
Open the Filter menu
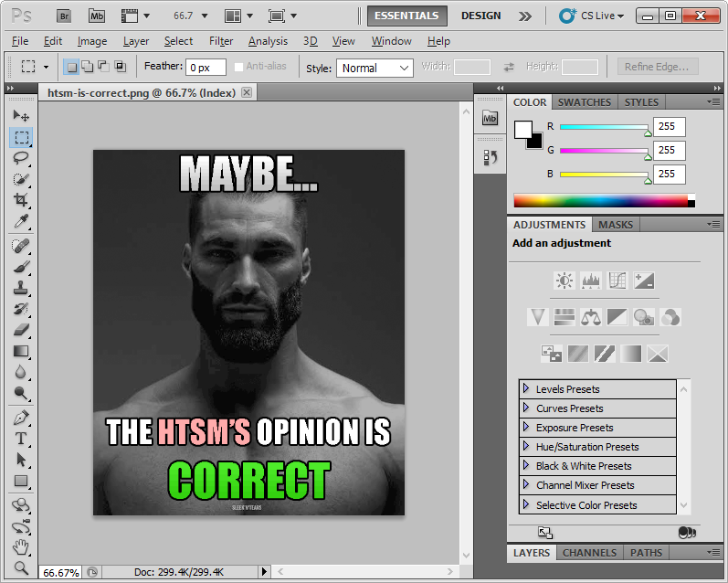(x=221, y=41)
